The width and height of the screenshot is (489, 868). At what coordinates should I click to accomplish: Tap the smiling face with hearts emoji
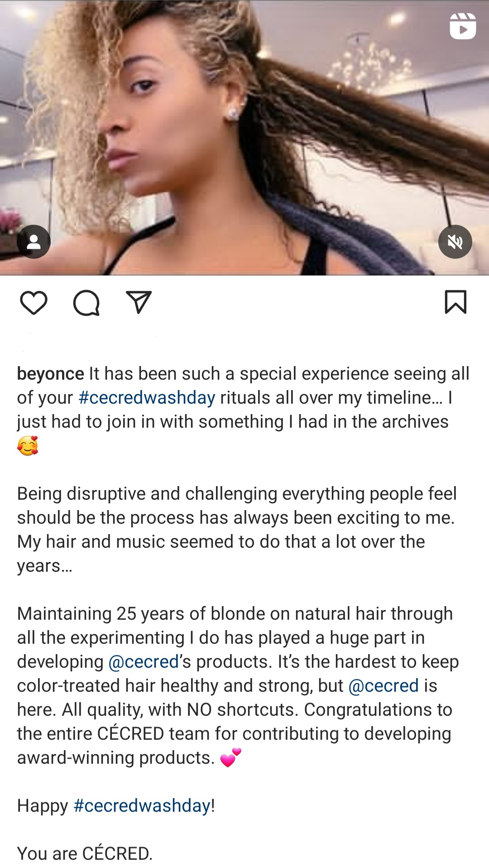[28, 446]
